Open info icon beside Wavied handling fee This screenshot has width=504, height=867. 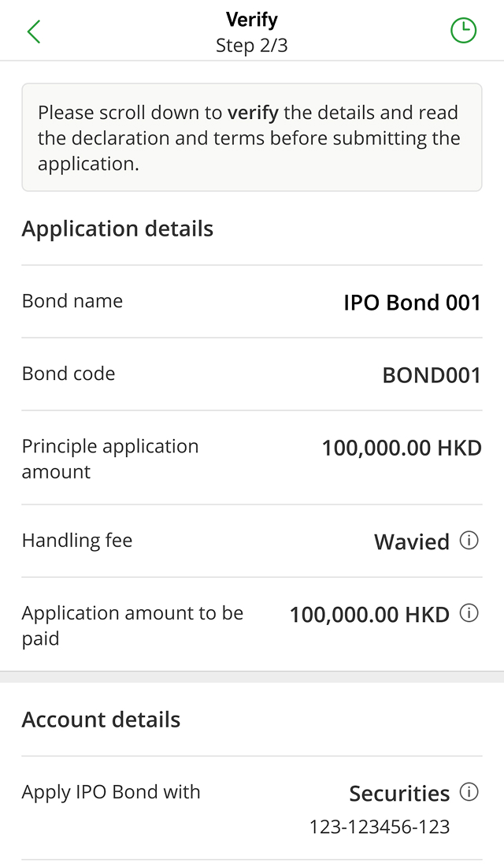coord(469,541)
